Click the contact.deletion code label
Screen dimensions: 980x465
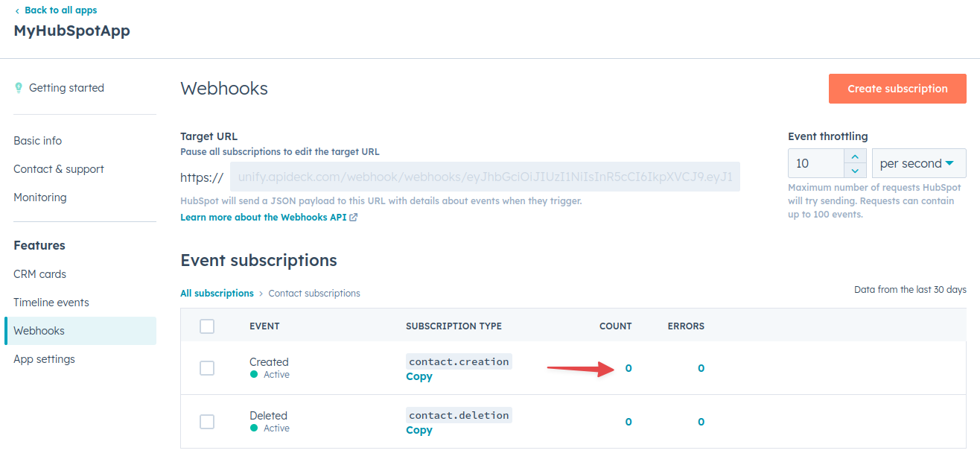coord(459,415)
